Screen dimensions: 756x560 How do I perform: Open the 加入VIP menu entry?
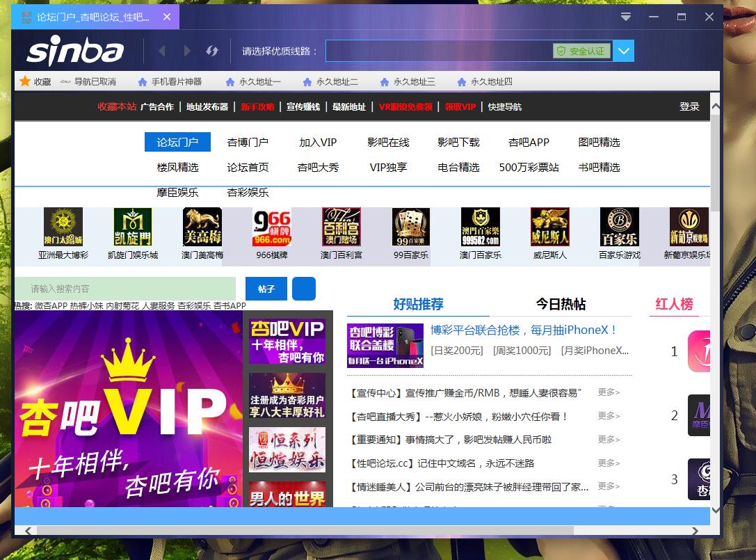click(317, 142)
